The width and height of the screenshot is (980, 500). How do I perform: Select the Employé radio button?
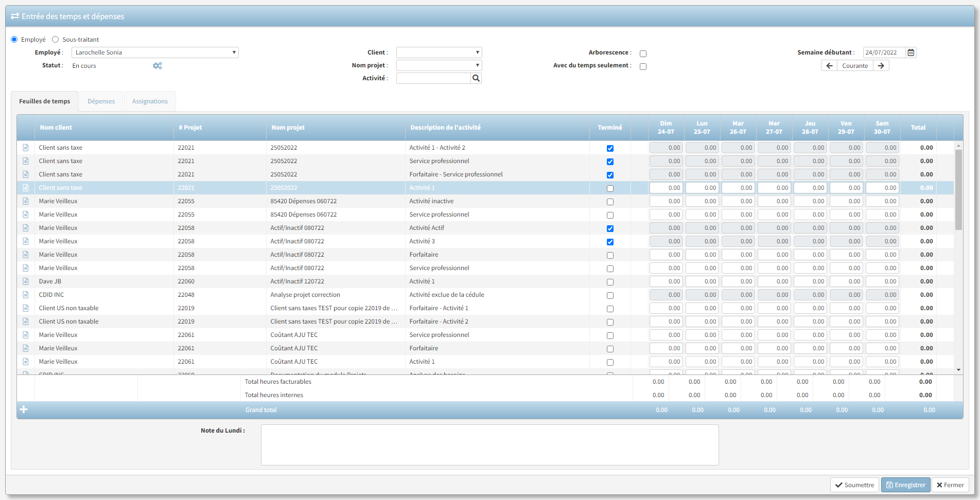click(x=14, y=40)
